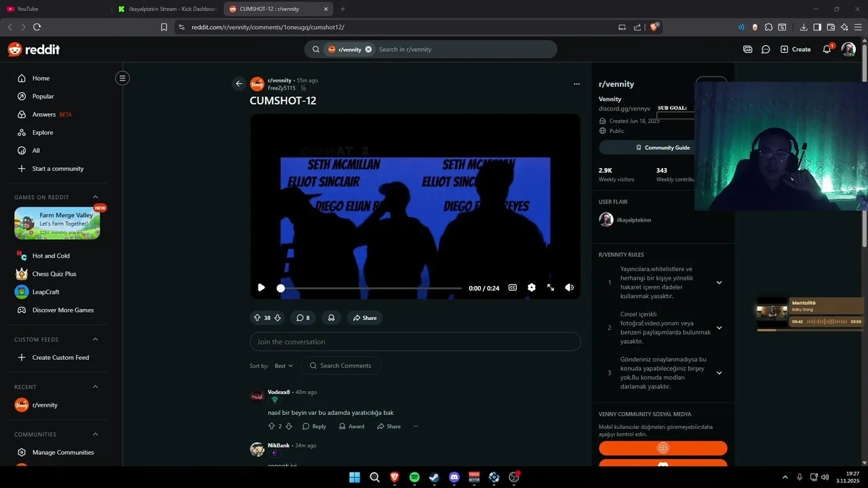
Task: Reload the page
Action: [x=37, y=27]
